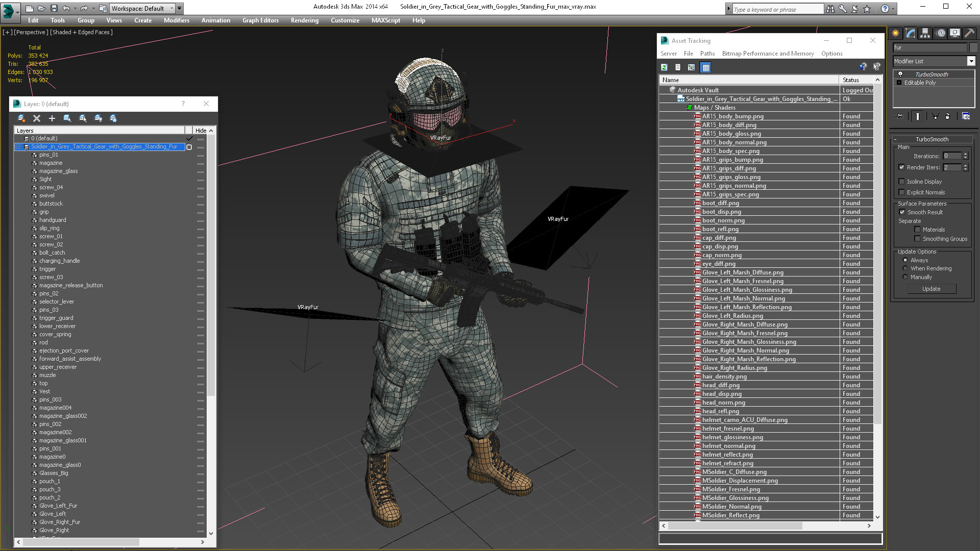This screenshot has height=551, width=980.
Task: Open the Motion command panel tab
Action: 941,33
